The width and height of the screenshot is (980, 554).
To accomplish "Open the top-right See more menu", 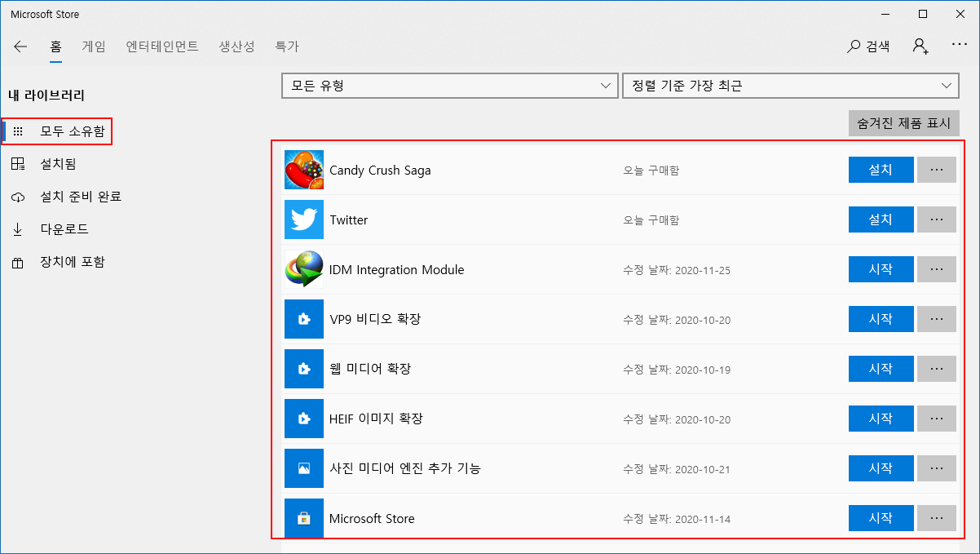I will click(960, 46).
